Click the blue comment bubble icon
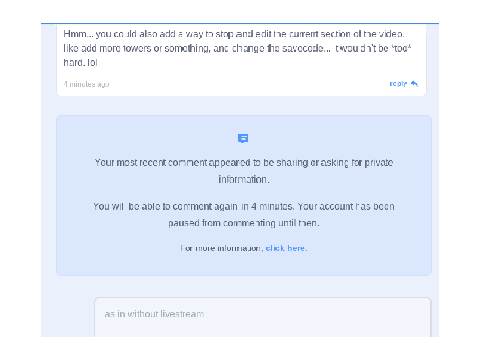Viewport: 480px width, 360px height. 243,138
